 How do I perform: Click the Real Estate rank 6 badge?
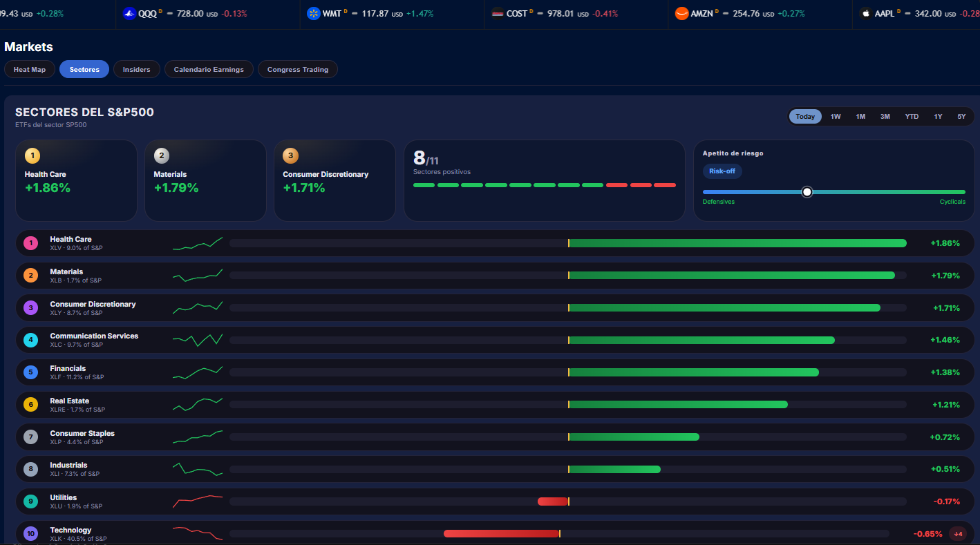[30, 405]
